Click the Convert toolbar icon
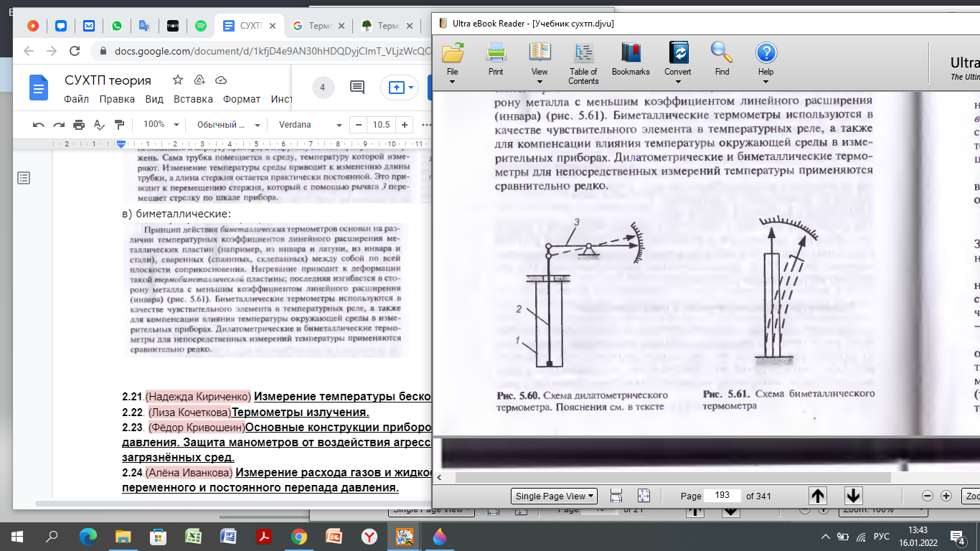The height and width of the screenshot is (551, 980). coord(678,58)
